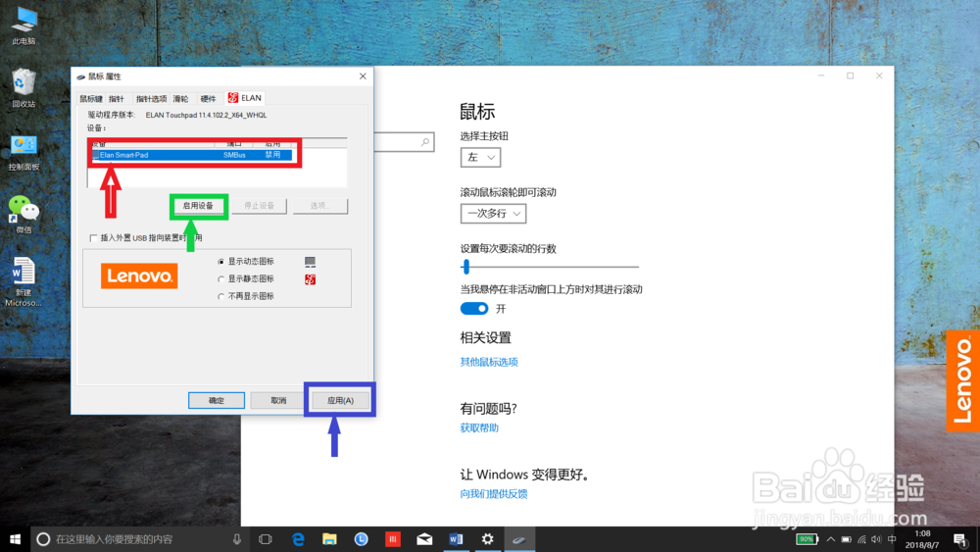Click the scroll lines slider handle

point(465,267)
